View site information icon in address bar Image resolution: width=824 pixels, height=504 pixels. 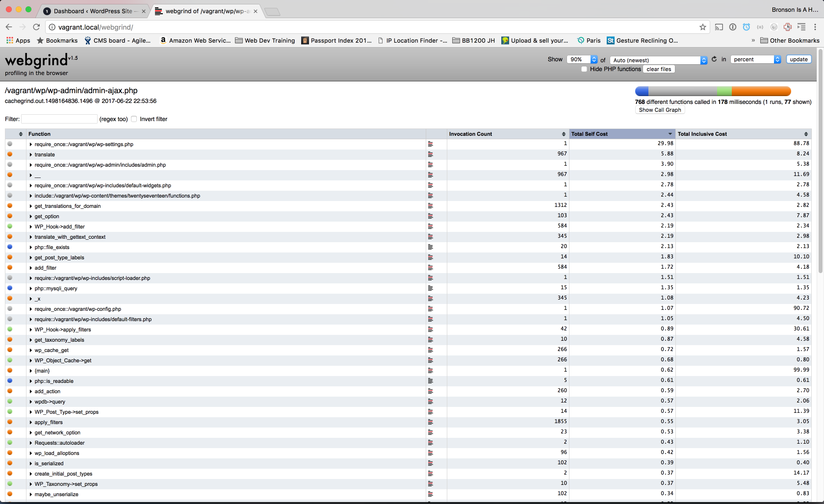pos(51,27)
